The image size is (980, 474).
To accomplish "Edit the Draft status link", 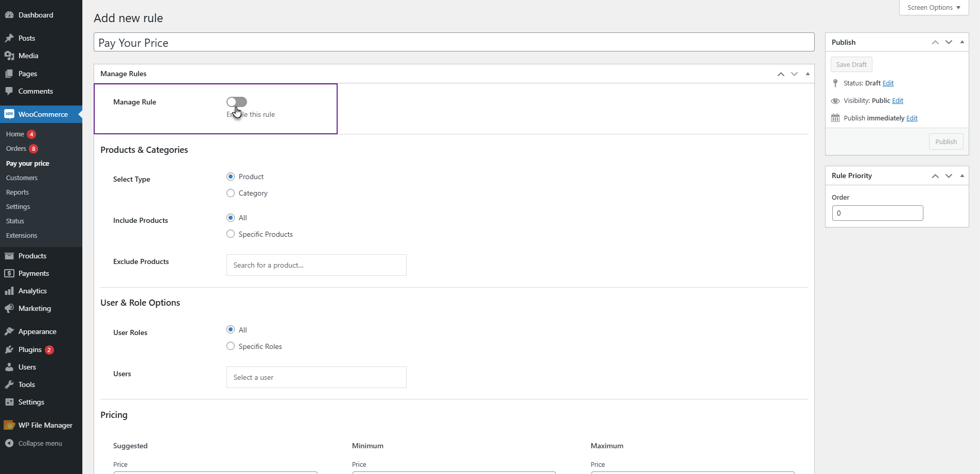I will (888, 83).
